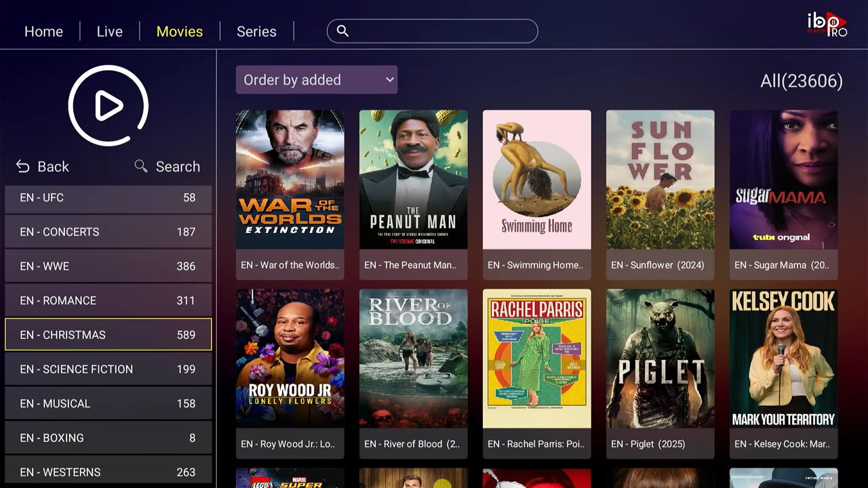This screenshot has width=868, height=488.
Task: Click the magnifier icon in search bar
Action: coord(342,31)
